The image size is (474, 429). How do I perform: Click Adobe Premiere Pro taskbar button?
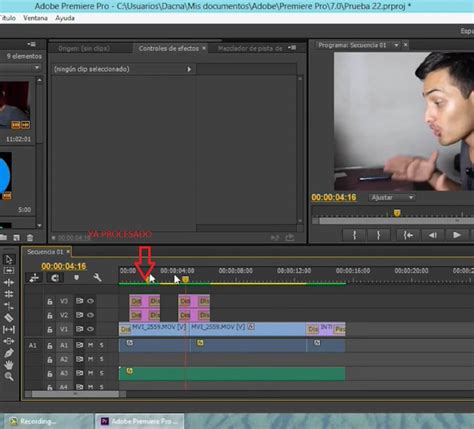[x=140, y=421]
